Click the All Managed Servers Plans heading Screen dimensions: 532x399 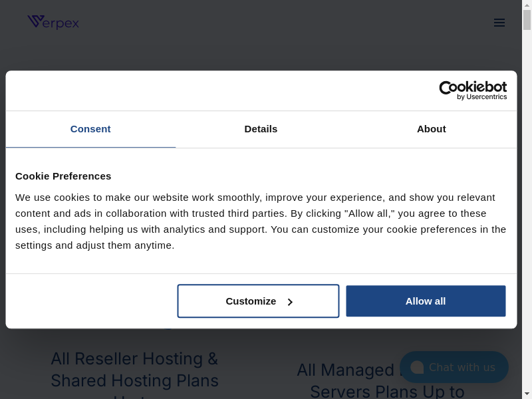pyautogui.click(x=346, y=380)
